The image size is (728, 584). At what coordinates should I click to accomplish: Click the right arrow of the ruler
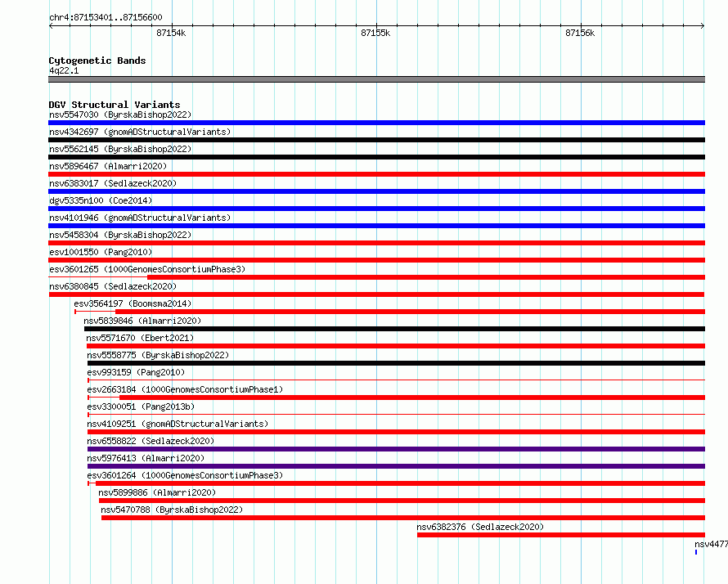pos(703,26)
